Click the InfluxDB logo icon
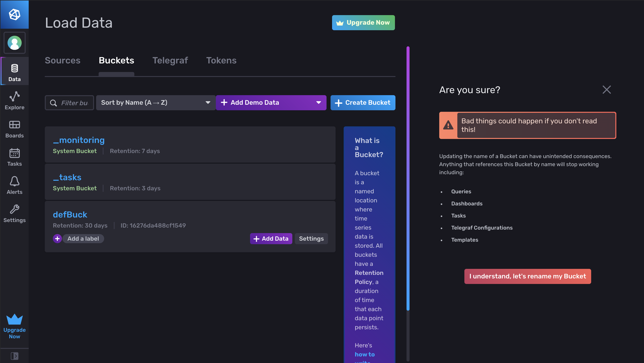This screenshot has width=644, height=363. tap(14, 14)
